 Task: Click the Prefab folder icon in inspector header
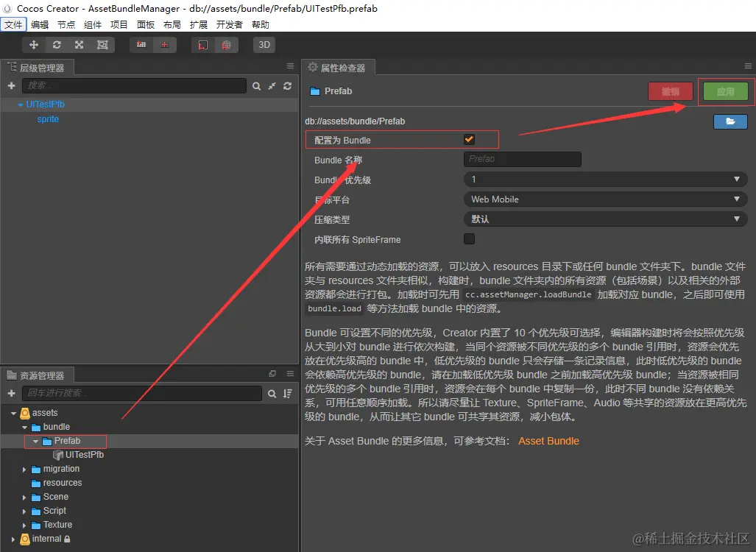click(315, 91)
